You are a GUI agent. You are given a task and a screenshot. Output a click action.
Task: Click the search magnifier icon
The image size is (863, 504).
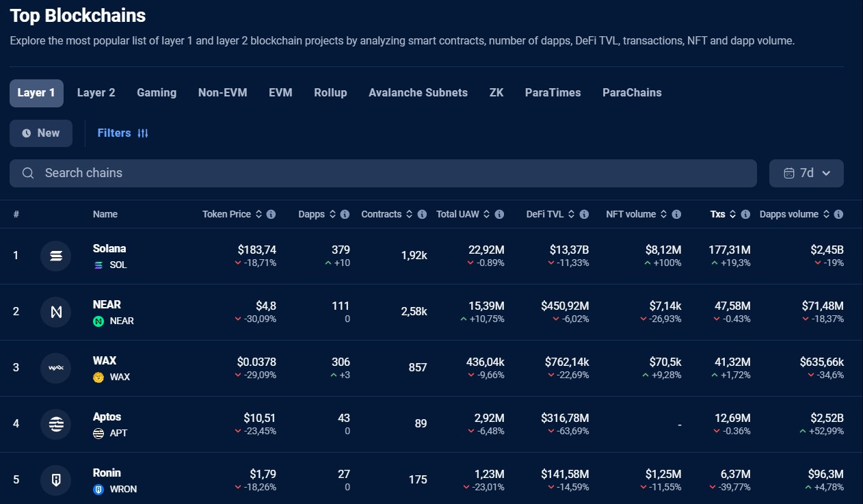28,173
